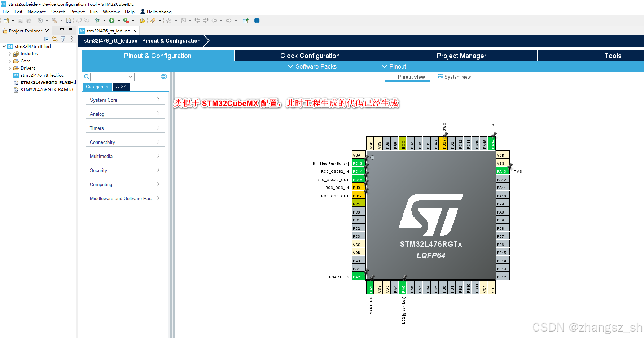Click the Device Configuration code generation icon
644x338 pixels.
[142, 21]
